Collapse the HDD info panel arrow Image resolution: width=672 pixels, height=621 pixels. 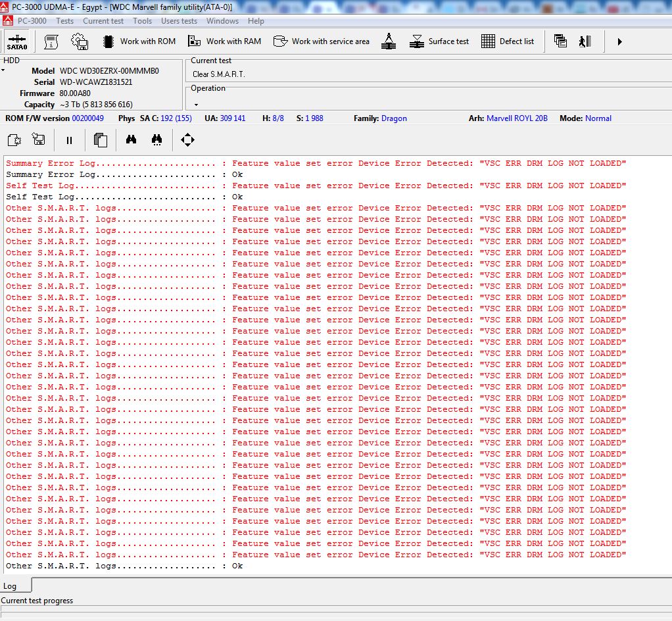(x=3, y=70)
